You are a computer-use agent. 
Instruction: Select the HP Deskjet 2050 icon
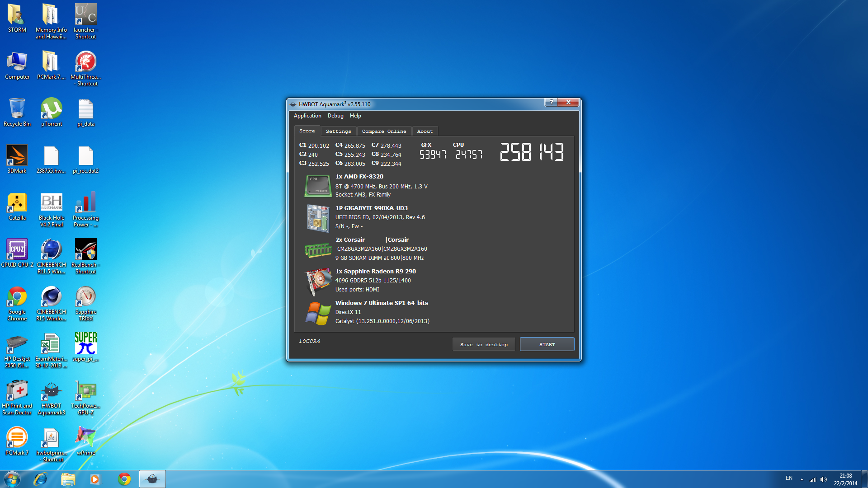[17, 350]
